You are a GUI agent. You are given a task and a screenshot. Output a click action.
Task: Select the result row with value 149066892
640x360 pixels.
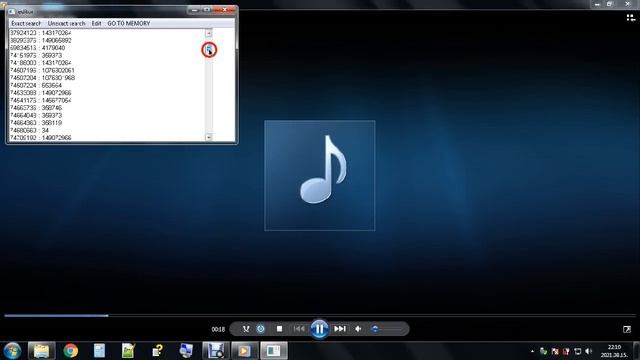[x=41, y=40]
